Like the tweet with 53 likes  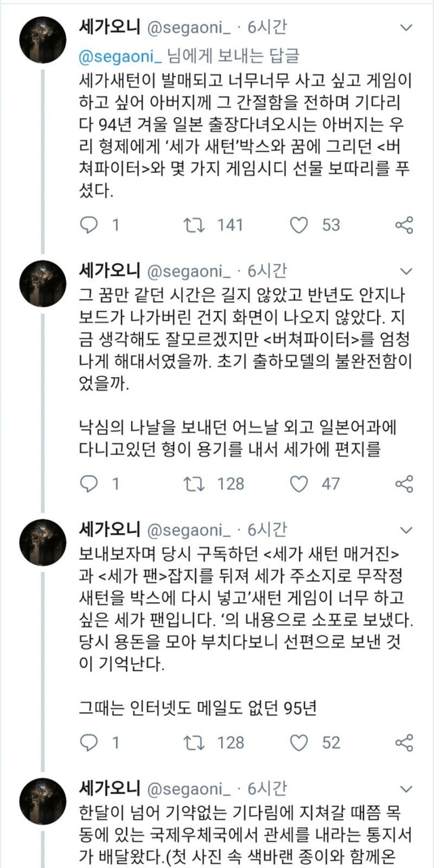(299, 224)
